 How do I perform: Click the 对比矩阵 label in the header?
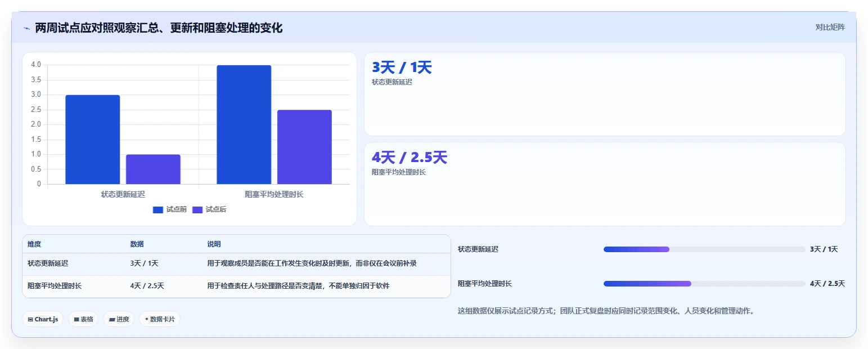point(830,27)
